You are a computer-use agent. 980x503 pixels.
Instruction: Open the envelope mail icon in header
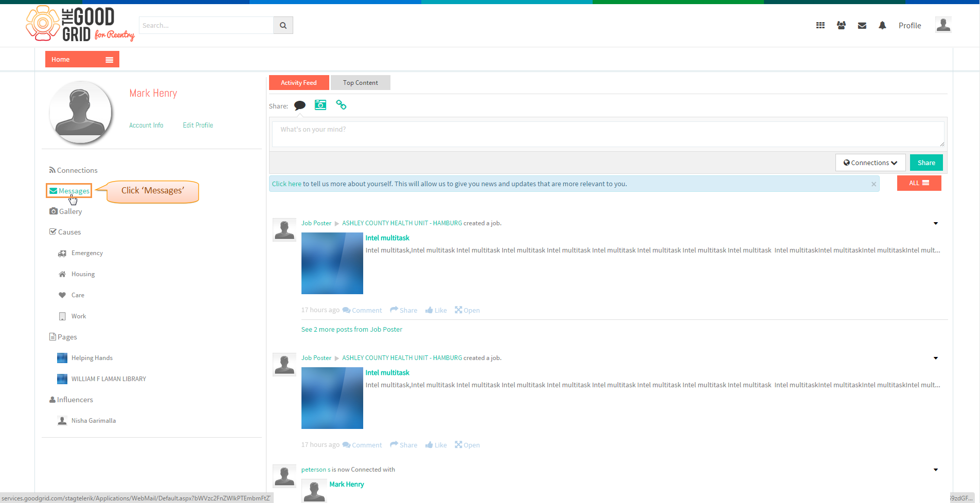pos(862,25)
